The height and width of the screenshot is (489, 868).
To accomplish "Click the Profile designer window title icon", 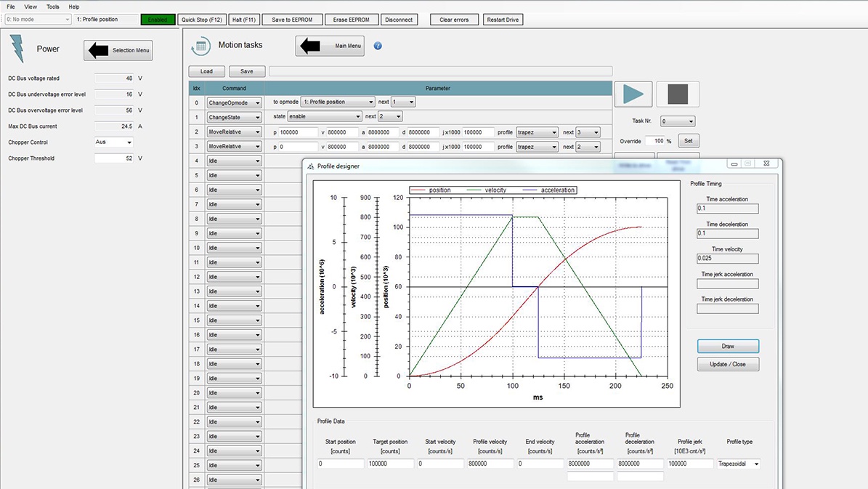I will tap(311, 166).
